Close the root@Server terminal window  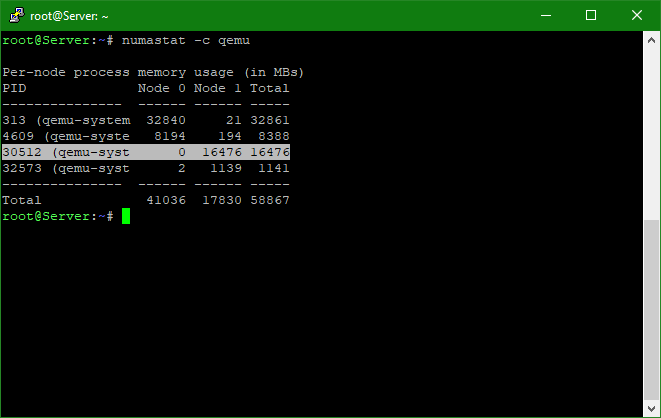637,16
